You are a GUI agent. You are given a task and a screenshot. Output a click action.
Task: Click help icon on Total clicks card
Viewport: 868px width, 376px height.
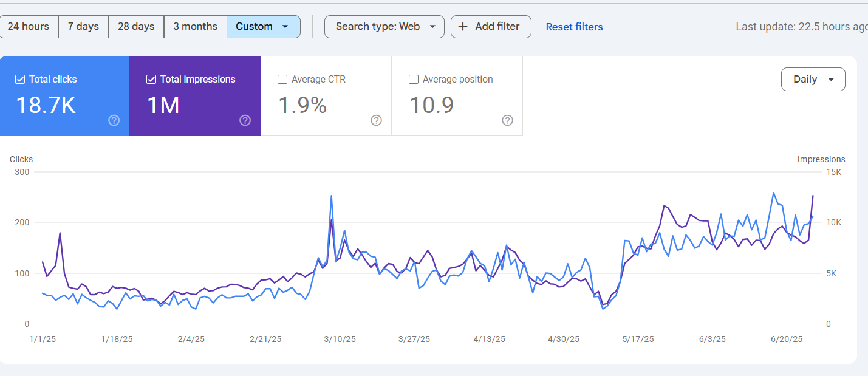click(x=114, y=120)
